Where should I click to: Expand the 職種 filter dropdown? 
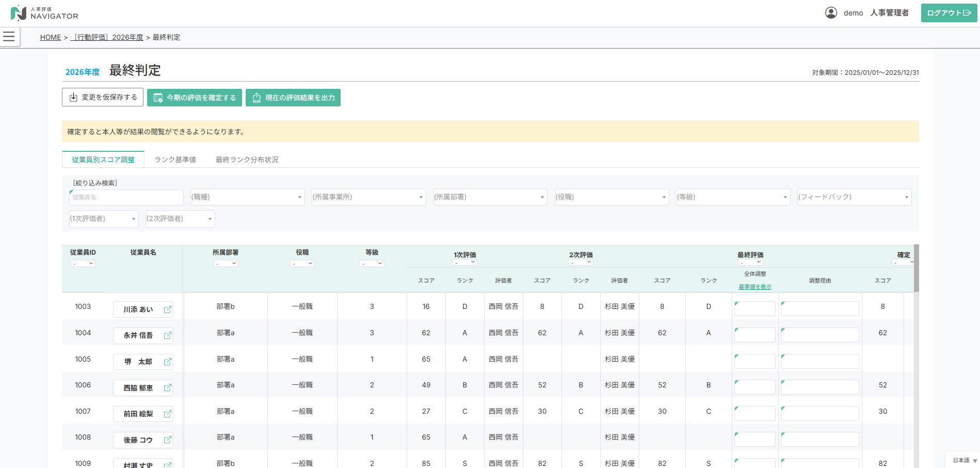pyautogui.click(x=247, y=197)
